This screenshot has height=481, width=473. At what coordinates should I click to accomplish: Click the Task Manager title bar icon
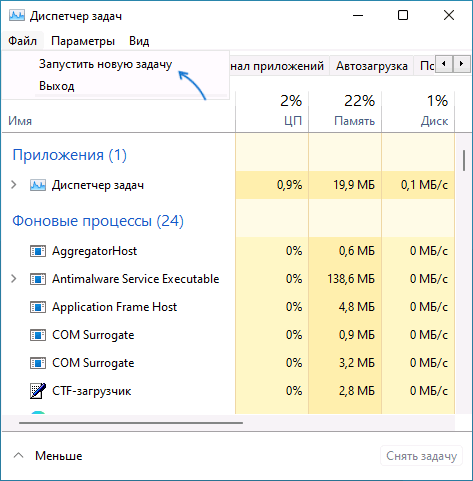16,15
